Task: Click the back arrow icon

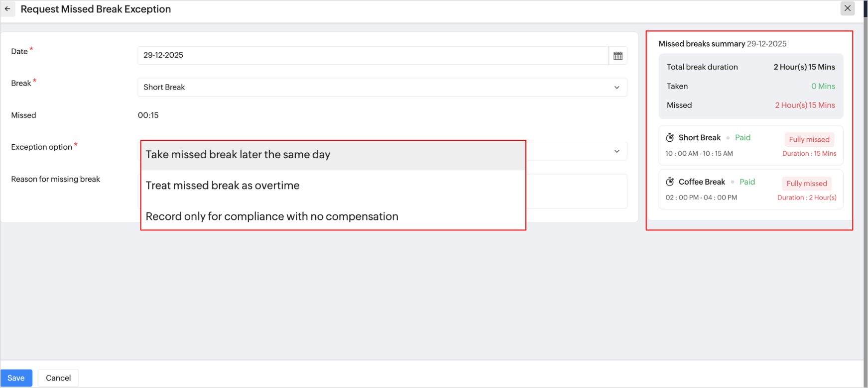Action: pyautogui.click(x=7, y=9)
